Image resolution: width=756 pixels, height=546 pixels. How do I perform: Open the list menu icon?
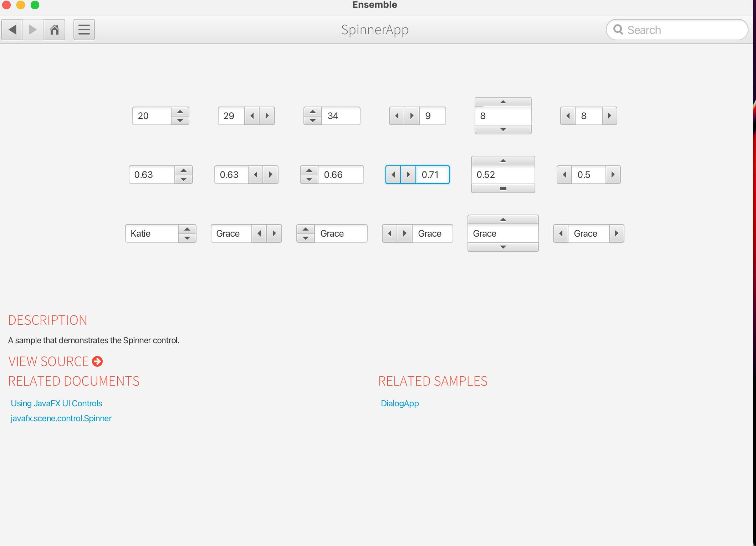pos(84,30)
